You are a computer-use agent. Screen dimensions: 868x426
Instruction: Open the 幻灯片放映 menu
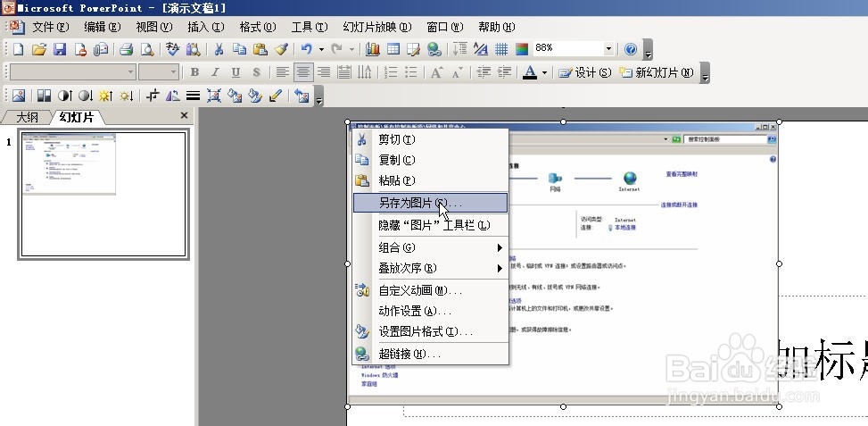coord(377,27)
